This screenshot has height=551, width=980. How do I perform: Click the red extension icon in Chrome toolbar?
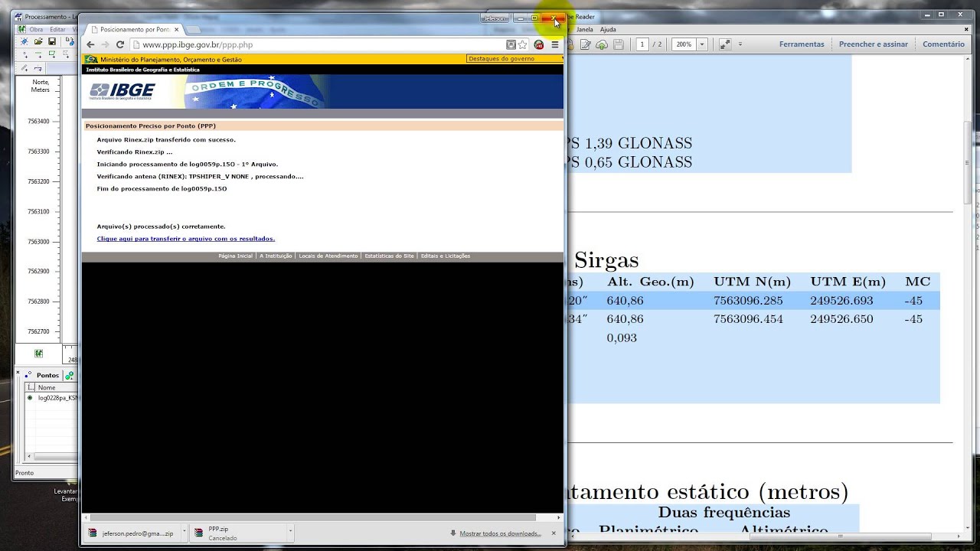coord(539,45)
